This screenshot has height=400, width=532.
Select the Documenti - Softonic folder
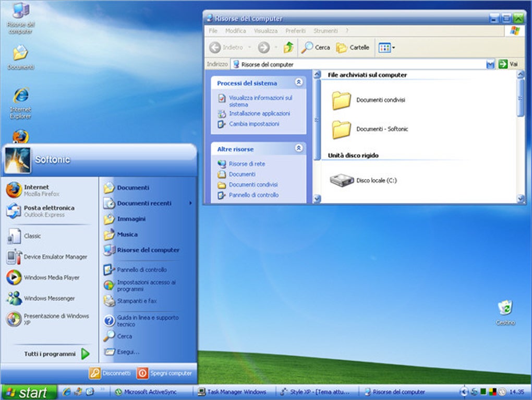pos(370,130)
